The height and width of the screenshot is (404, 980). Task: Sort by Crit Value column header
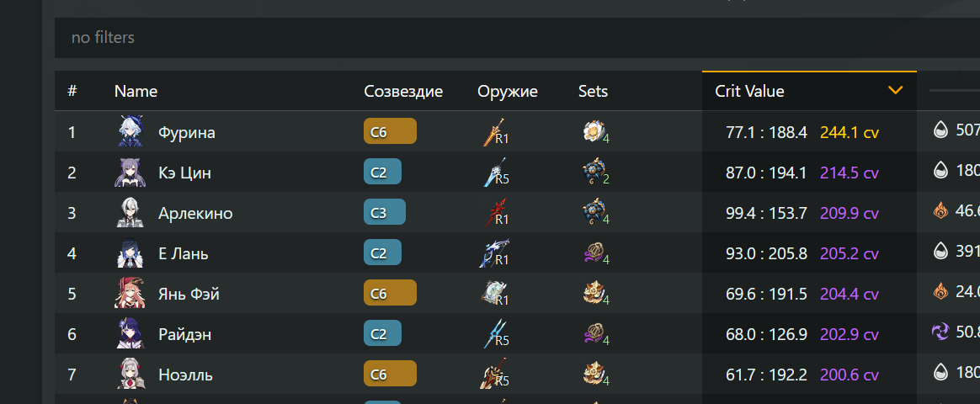(x=749, y=91)
